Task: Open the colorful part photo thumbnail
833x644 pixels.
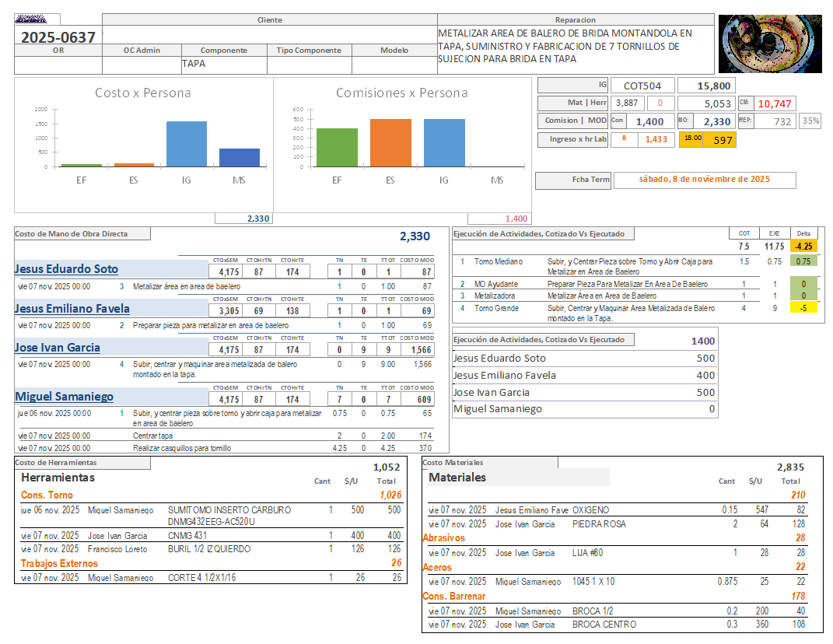Action: (769, 44)
